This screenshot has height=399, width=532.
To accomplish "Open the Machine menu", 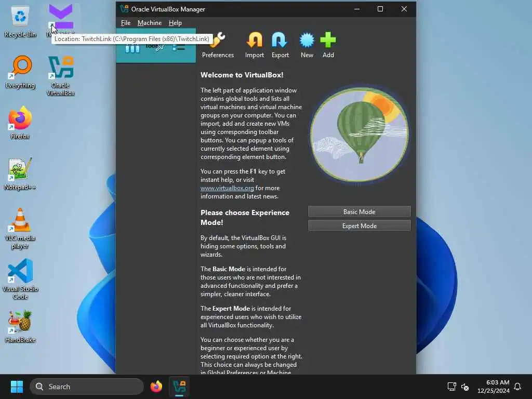I will click(150, 23).
